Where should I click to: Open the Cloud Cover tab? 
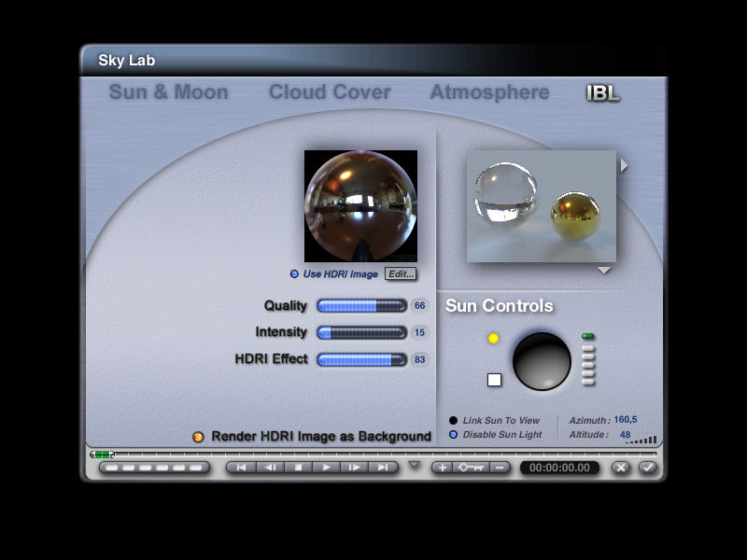[x=330, y=91]
